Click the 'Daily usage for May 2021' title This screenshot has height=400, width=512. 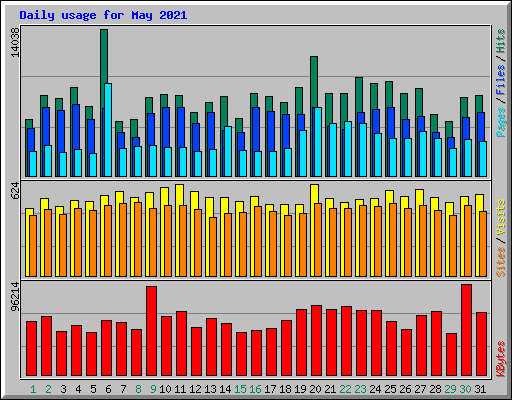[x=103, y=15]
